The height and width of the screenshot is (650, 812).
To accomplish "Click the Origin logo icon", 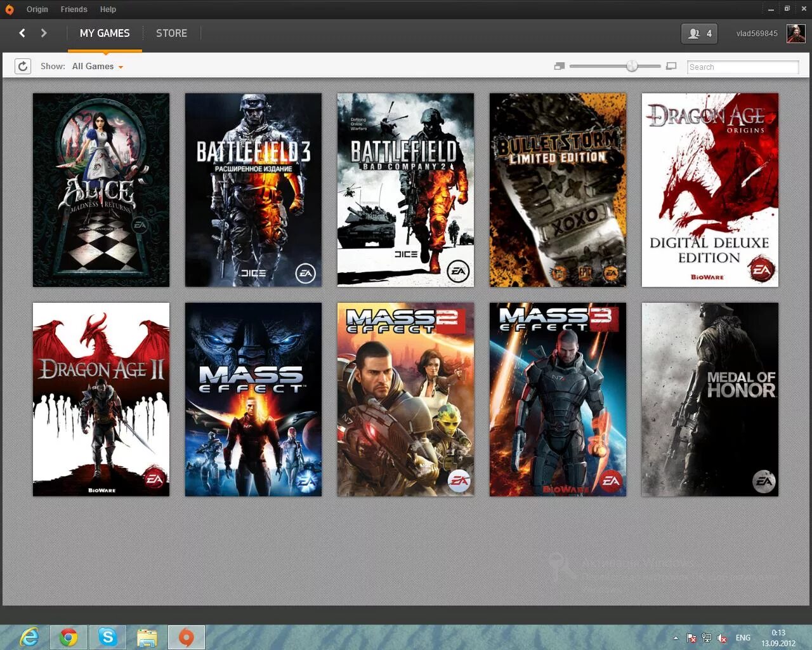I will tap(9, 10).
